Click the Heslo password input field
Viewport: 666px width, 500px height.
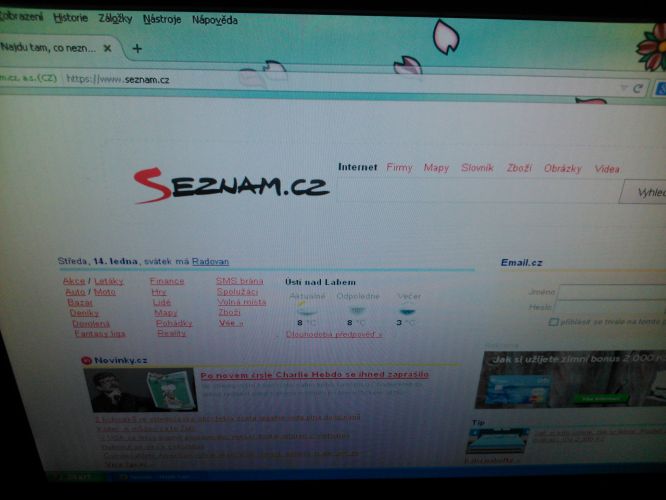tap(610, 307)
